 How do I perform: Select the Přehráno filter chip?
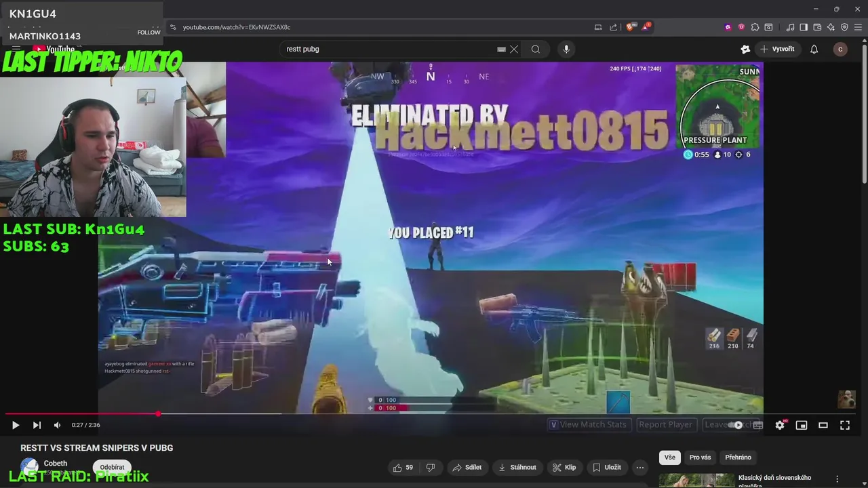[738, 457]
